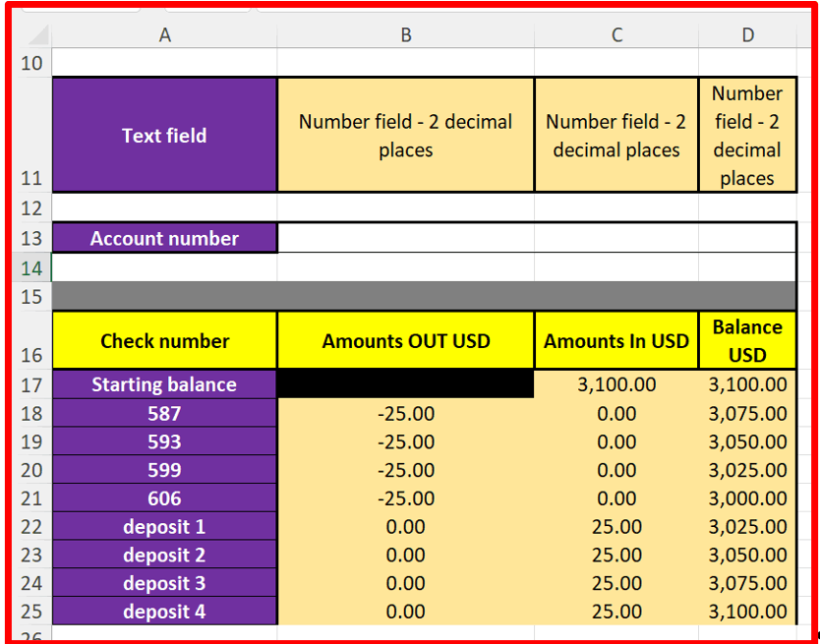820x644 pixels.
Task: Click Amounts OUT 0.00 in deposit 3 row
Action: 406,583
